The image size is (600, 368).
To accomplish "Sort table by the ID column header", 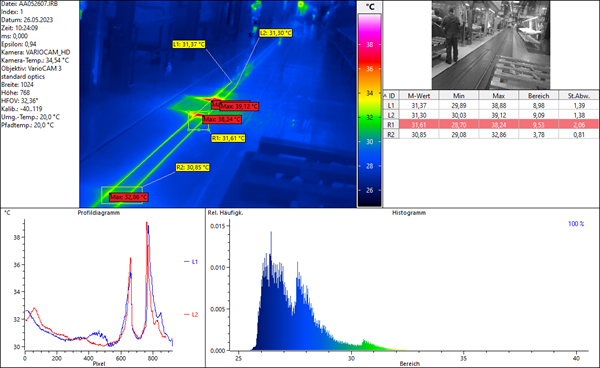I will pyautogui.click(x=391, y=96).
